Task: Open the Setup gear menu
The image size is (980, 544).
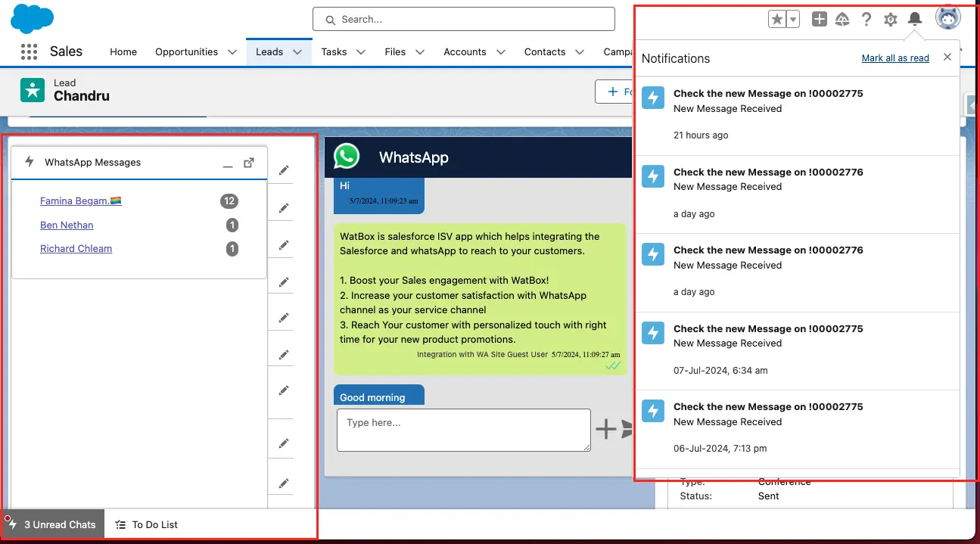Action: pos(891,20)
